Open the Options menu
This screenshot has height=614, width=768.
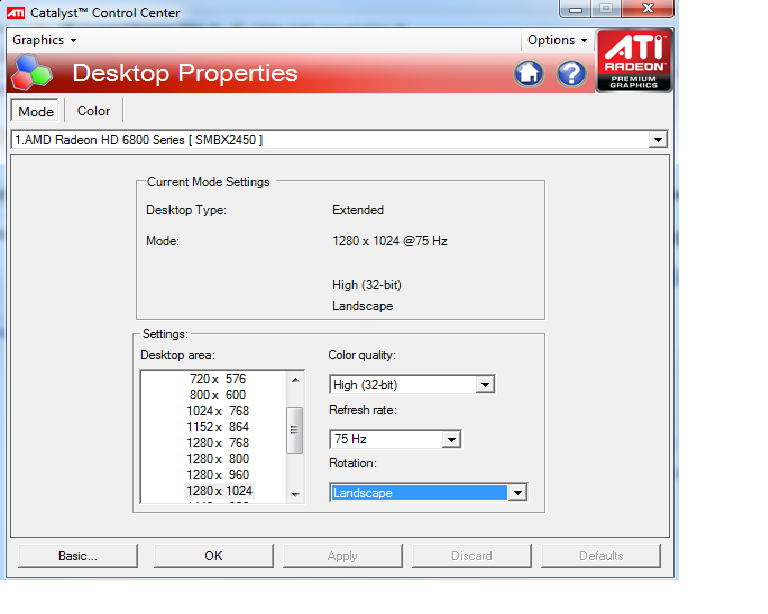coord(557,40)
